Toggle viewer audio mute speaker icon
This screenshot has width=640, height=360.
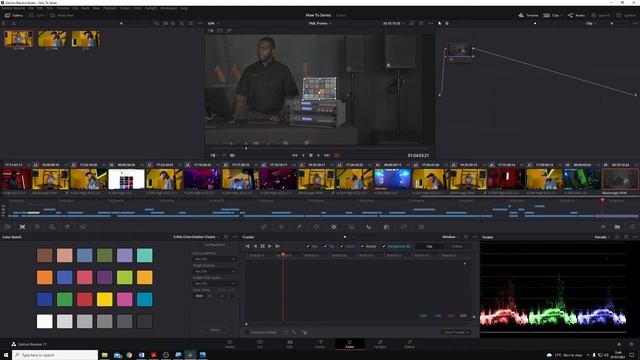point(232,156)
